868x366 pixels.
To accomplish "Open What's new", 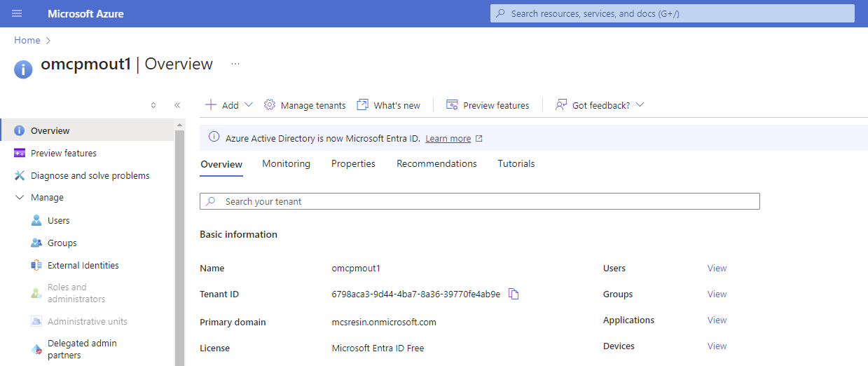I will (397, 105).
